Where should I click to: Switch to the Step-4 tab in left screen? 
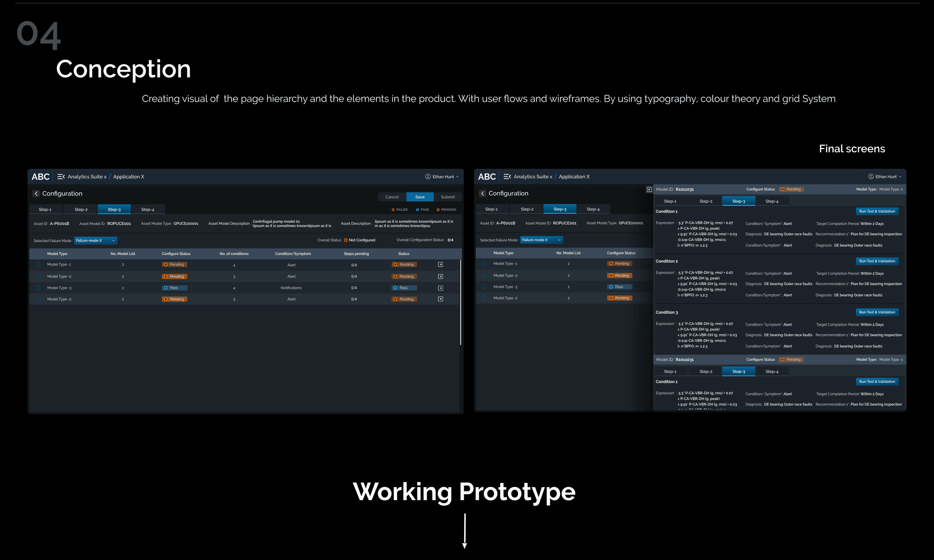coord(148,210)
